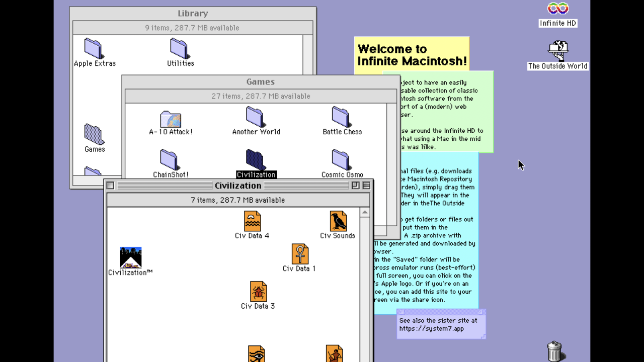Select the Civilization™ application icon

tap(131, 257)
